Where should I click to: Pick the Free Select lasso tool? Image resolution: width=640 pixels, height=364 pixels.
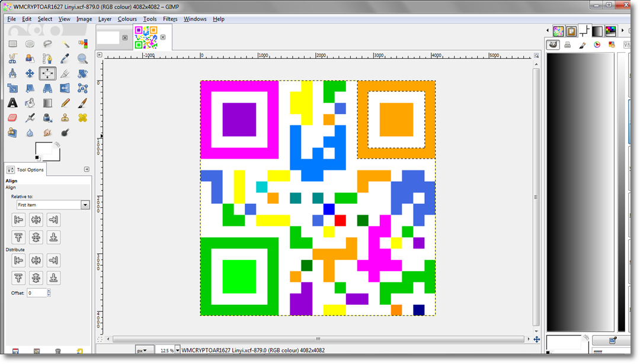tap(47, 44)
